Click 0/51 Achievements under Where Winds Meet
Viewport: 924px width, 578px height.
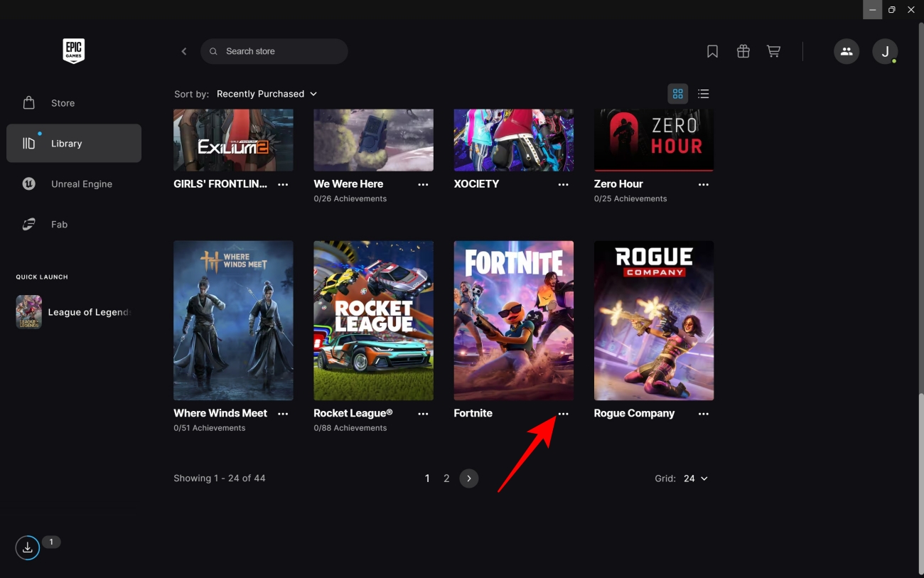tap(210, 428)
